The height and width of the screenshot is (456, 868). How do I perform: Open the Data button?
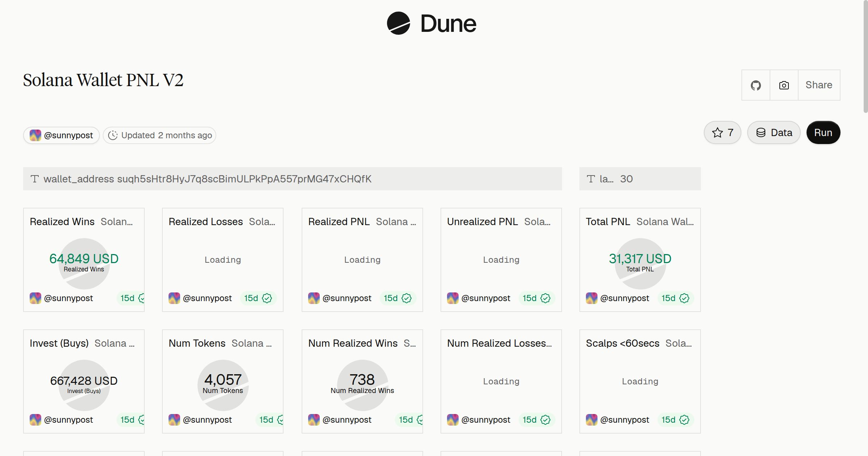774,132
